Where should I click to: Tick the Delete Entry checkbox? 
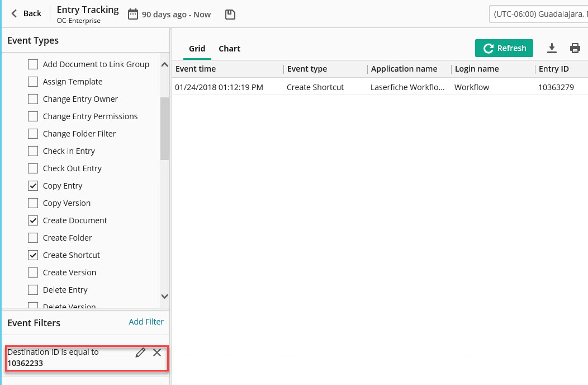(x=34, y=290)
